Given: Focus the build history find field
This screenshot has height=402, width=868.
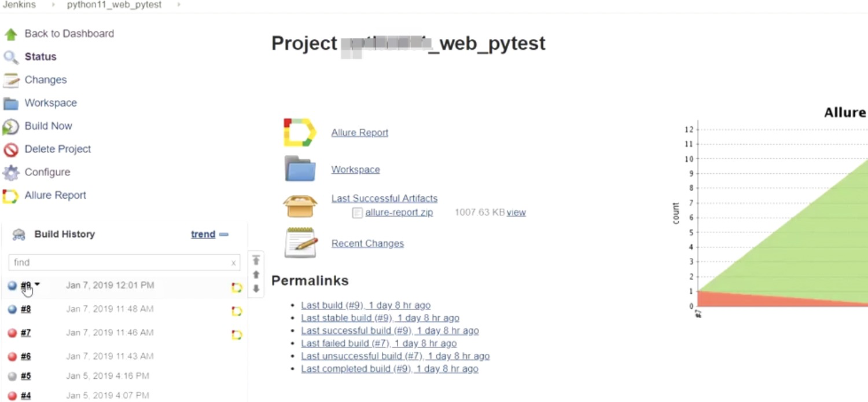Looking at the screenshot, I should click(x=119, y=262).
